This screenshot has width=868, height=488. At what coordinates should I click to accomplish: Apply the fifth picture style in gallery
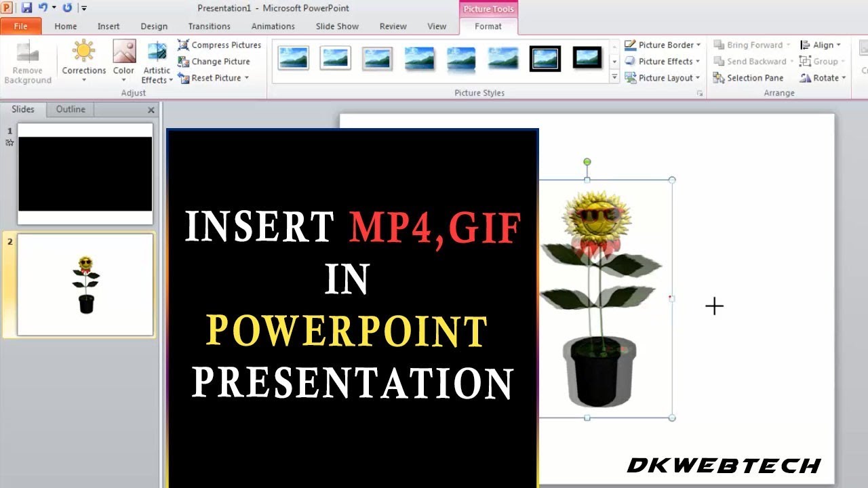point(461,58)
